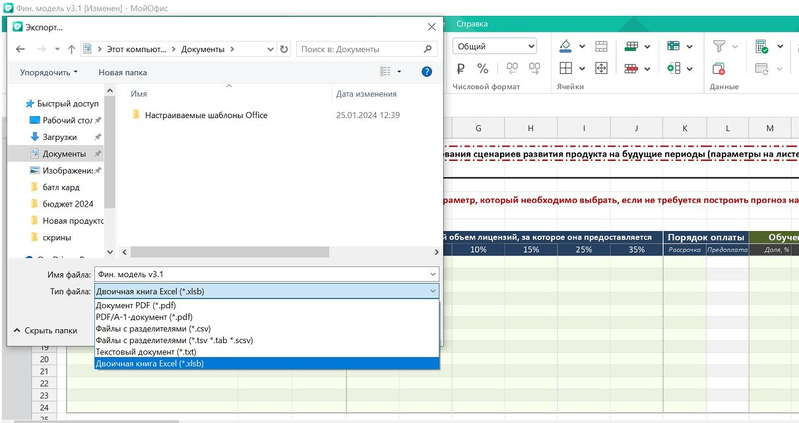Choose Документ PDF (*.pdf) file type

267,305
